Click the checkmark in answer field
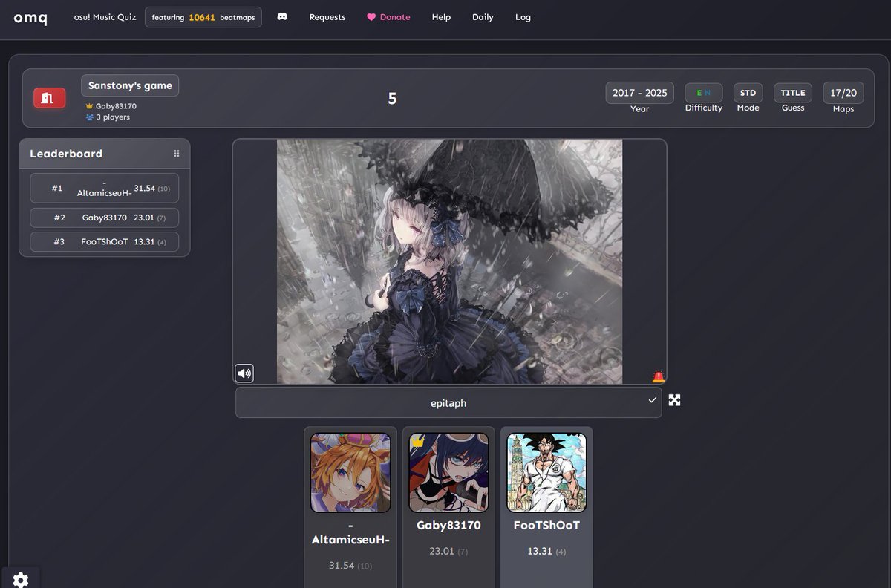 pyautogui.click(x=652, y=400)
